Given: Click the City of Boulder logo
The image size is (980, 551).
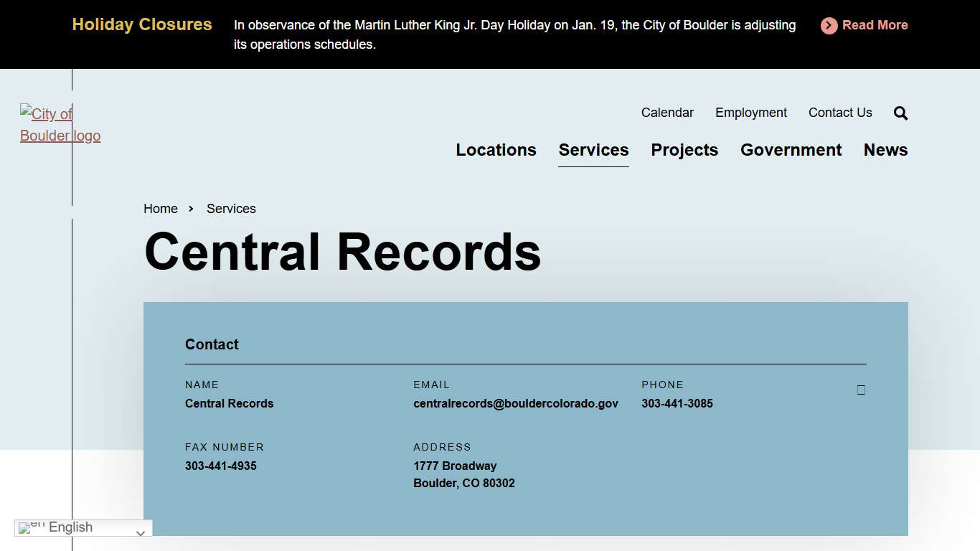Looking at the screenshot, I should click(60, 125).
